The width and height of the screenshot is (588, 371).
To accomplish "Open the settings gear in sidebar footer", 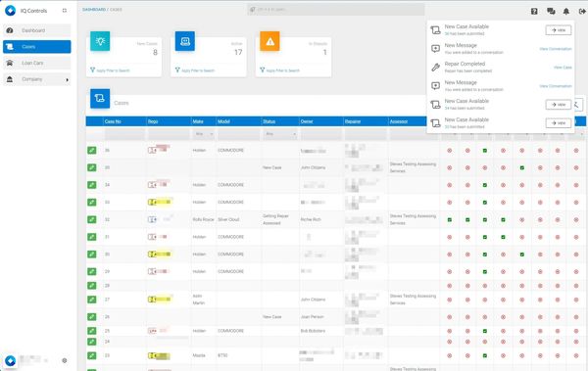I will (64, 360).
